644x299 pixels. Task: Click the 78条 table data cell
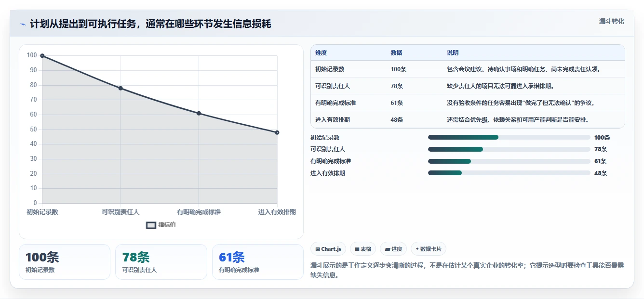click(x=397, y=86)
